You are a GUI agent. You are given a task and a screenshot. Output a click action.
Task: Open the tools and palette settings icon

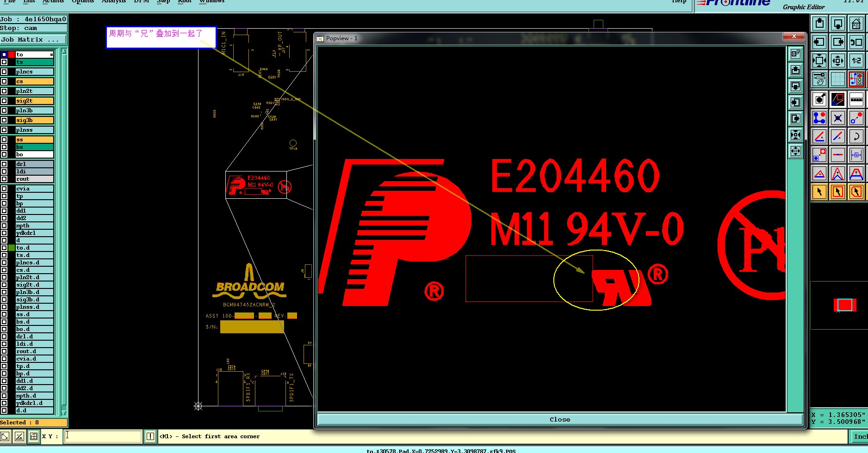click(819, 79)
